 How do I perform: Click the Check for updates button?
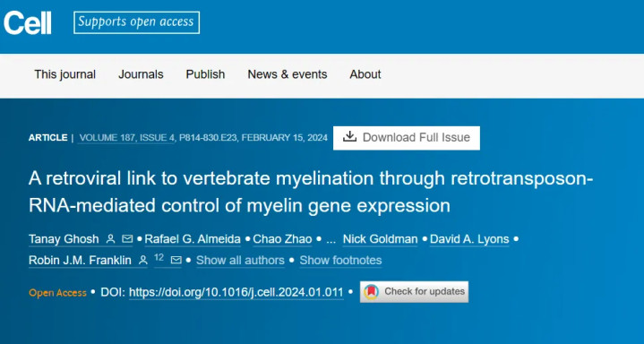click(414, 292)
